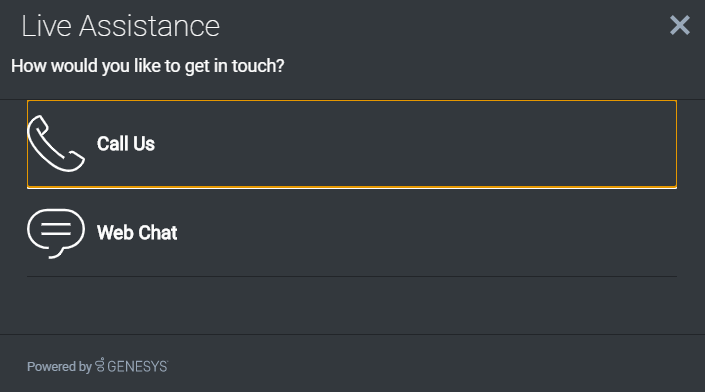
Task: Click "How would you like to get in touch?" text
Action: tap(148, 66)
